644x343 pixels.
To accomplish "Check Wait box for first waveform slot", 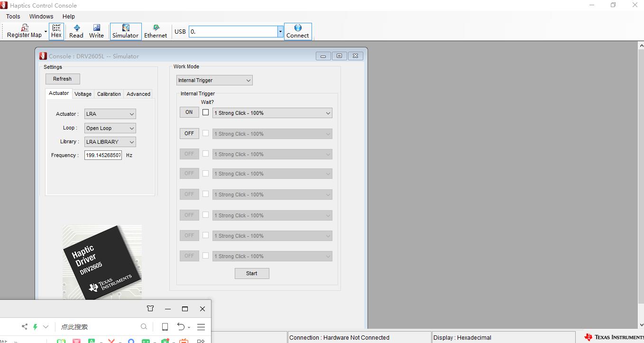I will pyautogui.click(x=205, y=112).
